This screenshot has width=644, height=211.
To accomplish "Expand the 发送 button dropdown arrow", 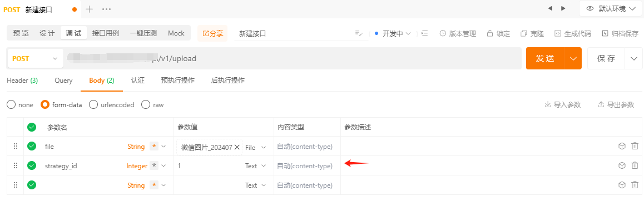I will point(573,58).
